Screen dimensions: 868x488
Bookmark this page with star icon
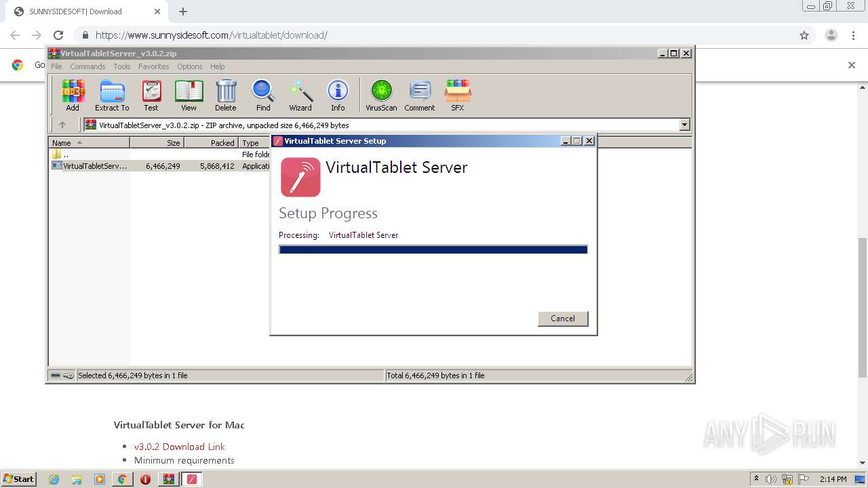click(x=804, y=35)
